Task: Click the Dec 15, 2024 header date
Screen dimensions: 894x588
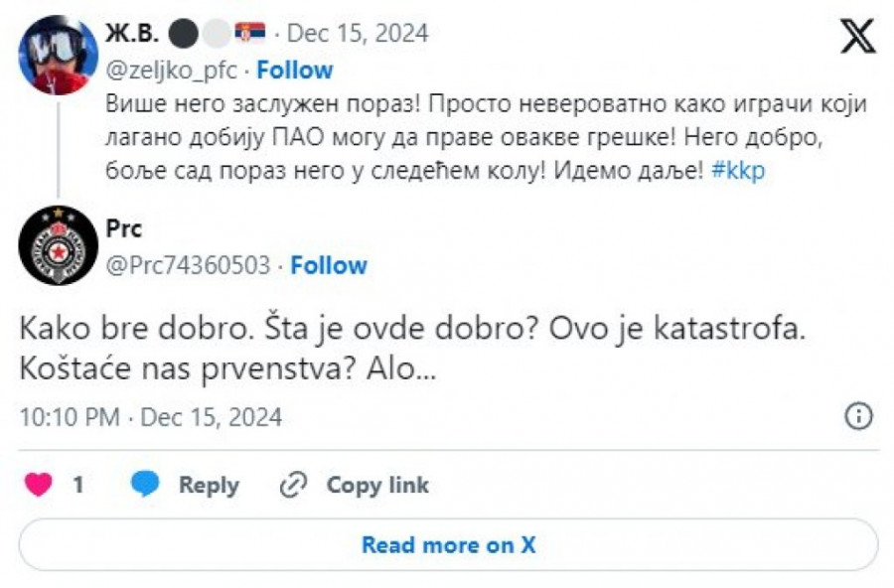Action: click(358, 33)
